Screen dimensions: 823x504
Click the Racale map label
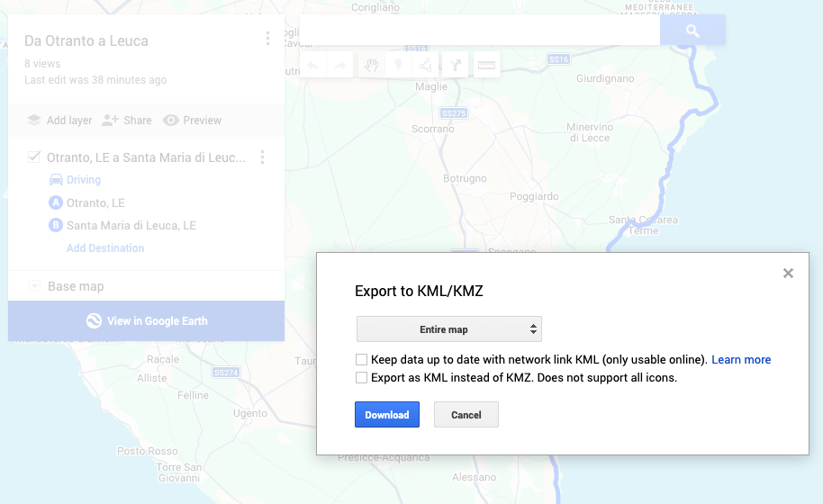tap(163, 359)
